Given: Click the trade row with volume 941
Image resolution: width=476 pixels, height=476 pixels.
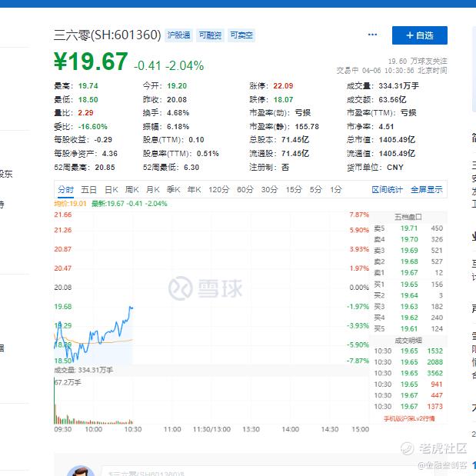Looking at the screenshot, I should 408,384.
